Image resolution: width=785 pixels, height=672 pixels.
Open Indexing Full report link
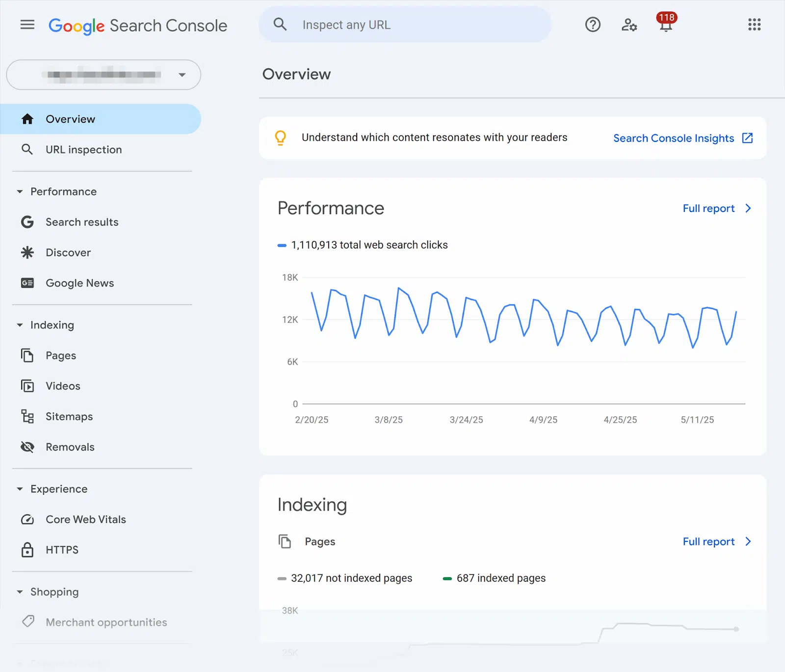point(708,541)
